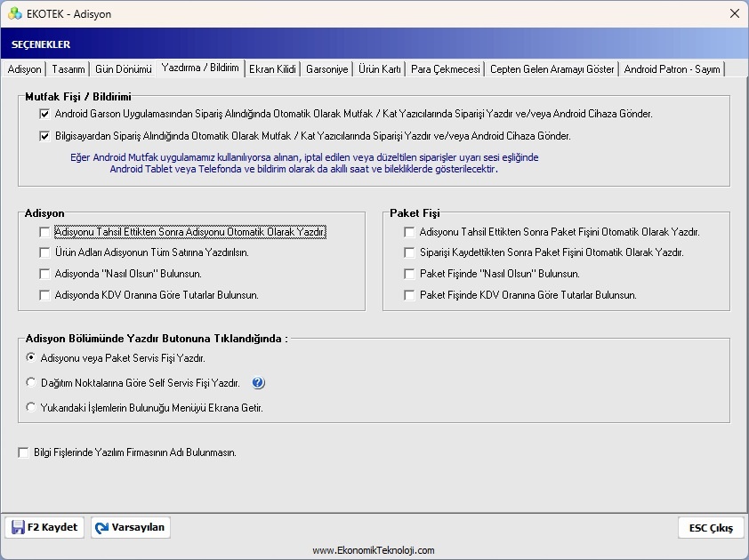Choose Dağıtım Noktalarına Göre Self Servis Fişi Yazdır
The width and height of the screenshot is (749, 560).
click(x=31, y=382)
